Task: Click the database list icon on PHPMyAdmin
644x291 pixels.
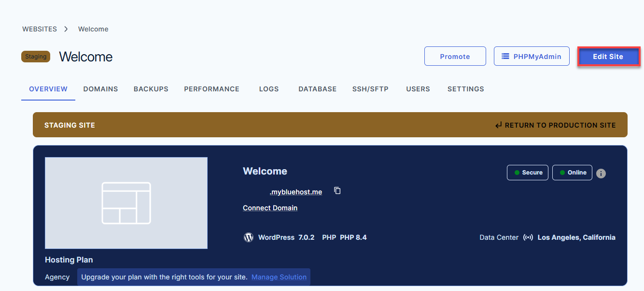Action: click(505, 56)
